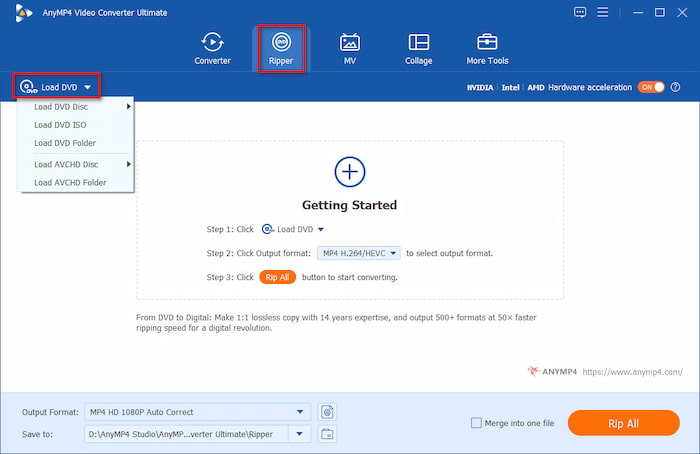Click the output profile settings icon
Screen dimensions: 700x454
pos(327,412)
